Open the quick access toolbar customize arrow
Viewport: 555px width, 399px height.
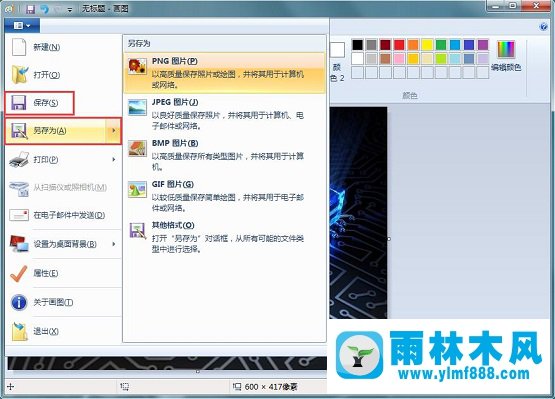[70, 10]
